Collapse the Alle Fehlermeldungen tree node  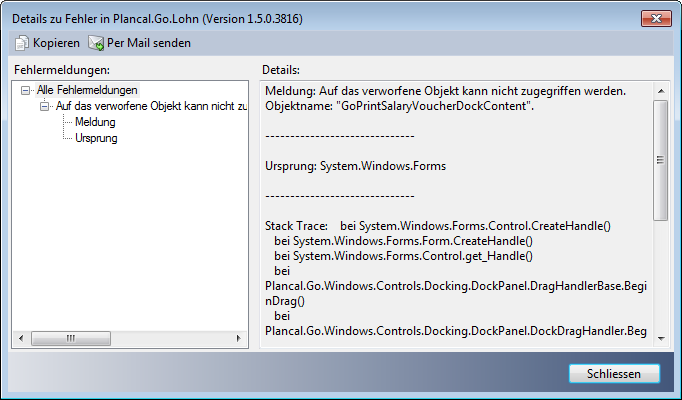coord(26,90)
